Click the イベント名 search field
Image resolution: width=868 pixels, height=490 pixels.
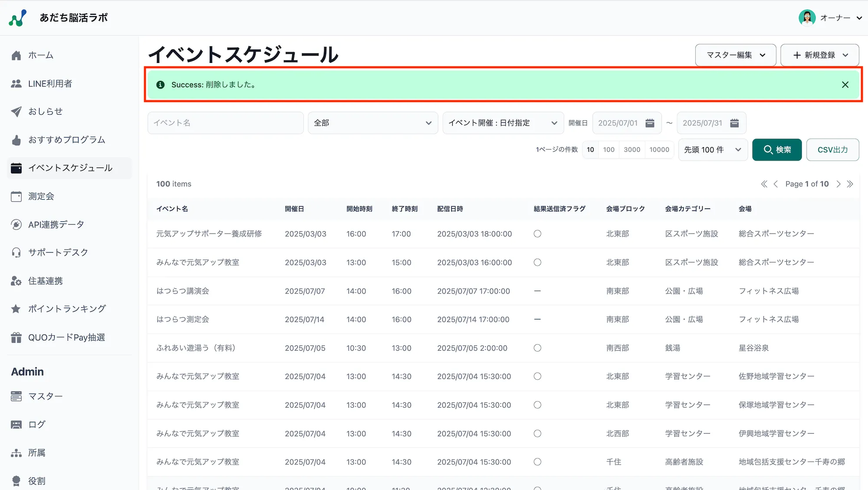coord(225,123)
